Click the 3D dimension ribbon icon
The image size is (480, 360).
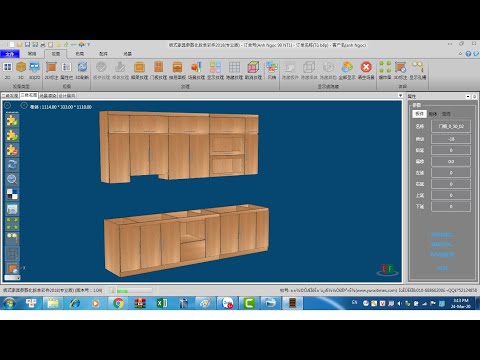pyautogui.click(x=400, y=70)
